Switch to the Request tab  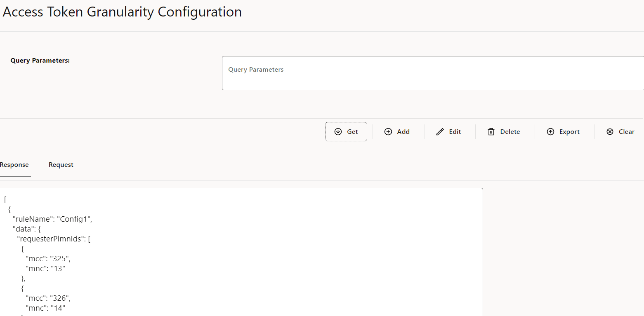(x=61, y=164)
